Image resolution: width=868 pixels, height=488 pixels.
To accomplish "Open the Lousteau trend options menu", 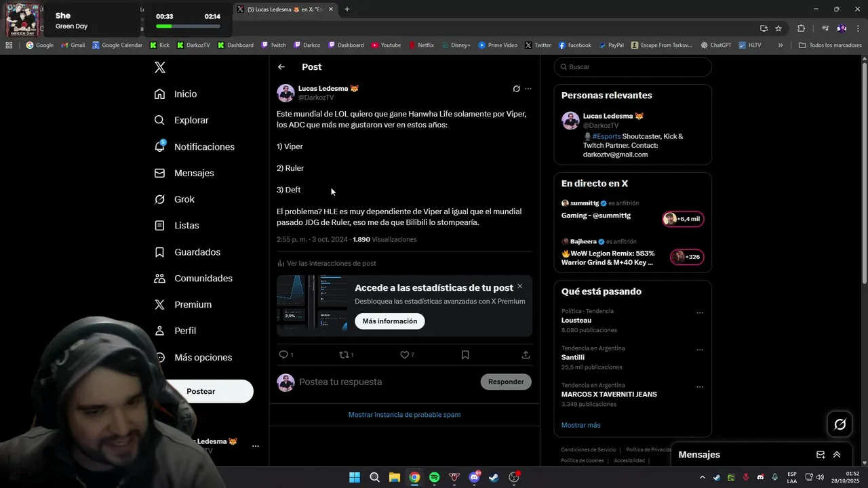I will click(700, 313).
